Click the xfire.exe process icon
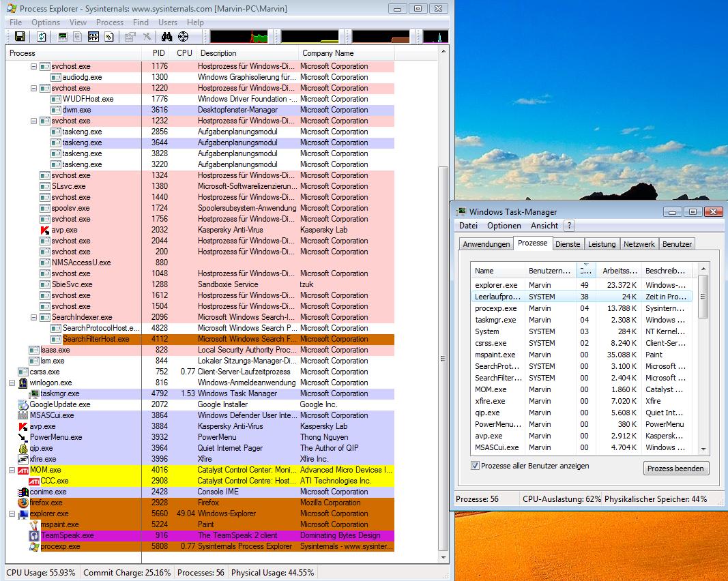728x581 pixels. [x=23, y=459]
